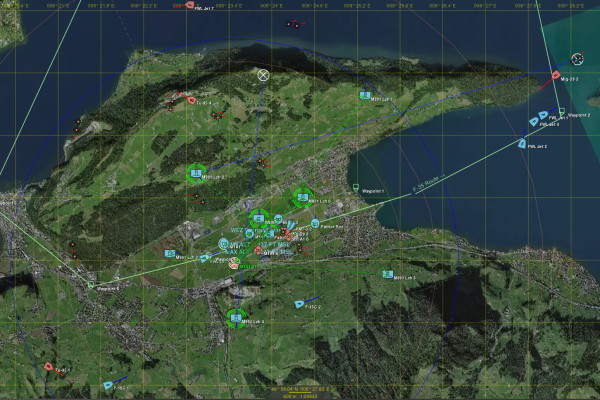Click the 008° 24' E longitude label
The image size is (600, 400).
pyautogui.click(x=271, y=6)
